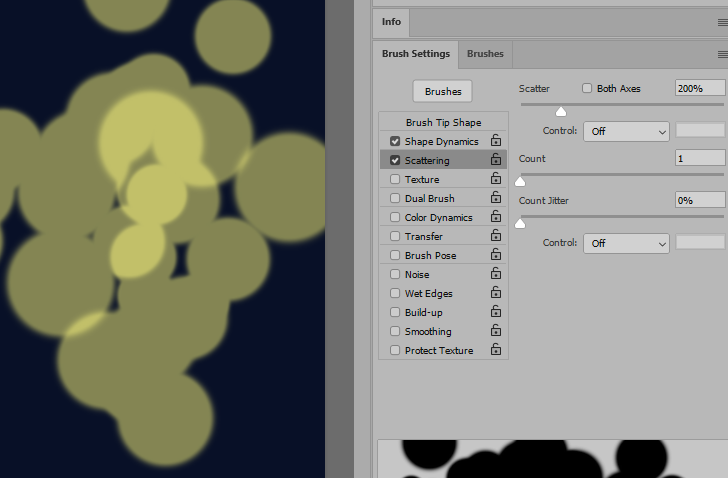Enable the Wet Edges checkbox
The image size is (728, 478).
point(395,293)
